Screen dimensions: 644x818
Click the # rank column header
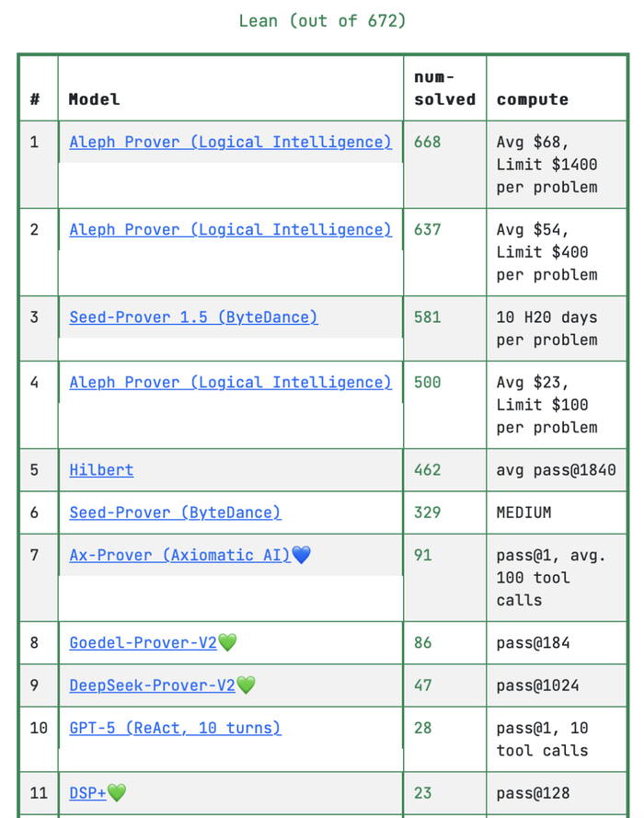pos(35,99)
